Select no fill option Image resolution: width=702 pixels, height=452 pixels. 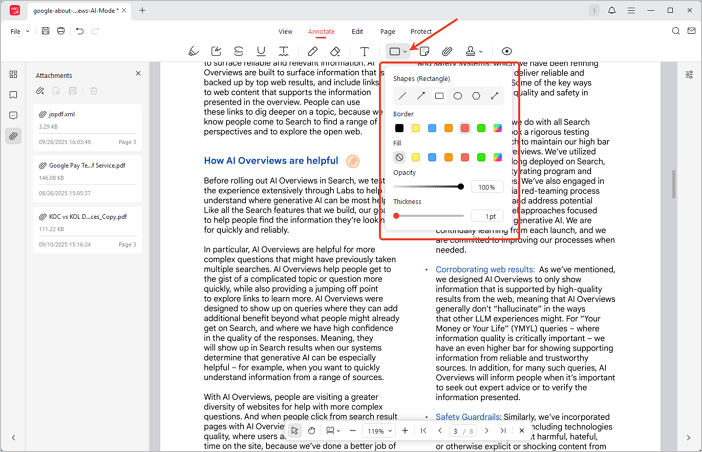(399, 157)
